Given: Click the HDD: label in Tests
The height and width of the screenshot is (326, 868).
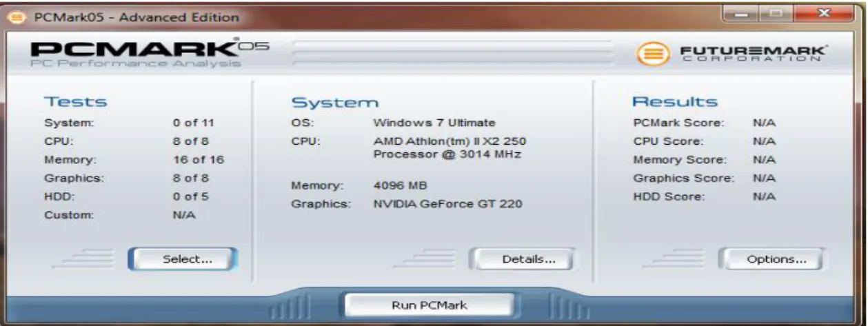Looking at the screenshot, I should (57, 196).
